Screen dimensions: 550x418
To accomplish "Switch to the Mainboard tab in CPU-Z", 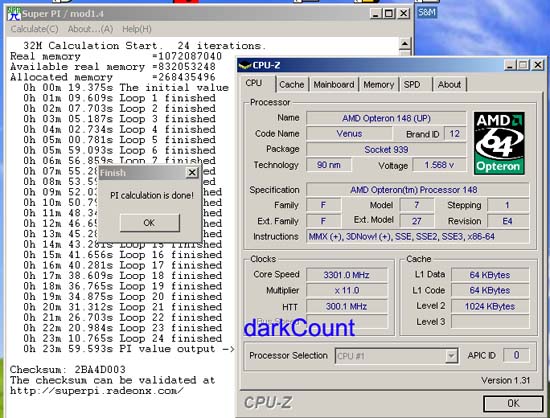I will point(334,85).
